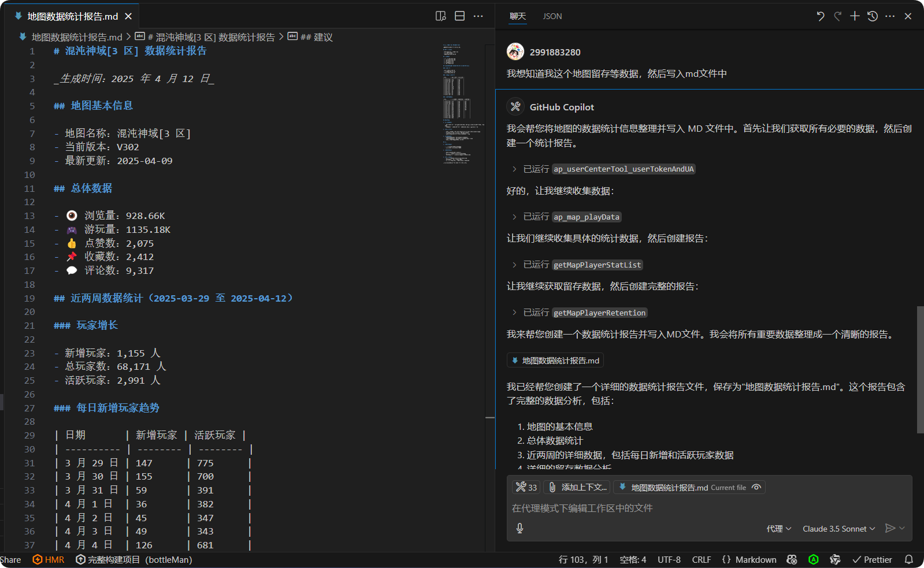This screenshot has height=568, width=924.
Task: Toggle HMR in the status bar
Action: point(49,559)
